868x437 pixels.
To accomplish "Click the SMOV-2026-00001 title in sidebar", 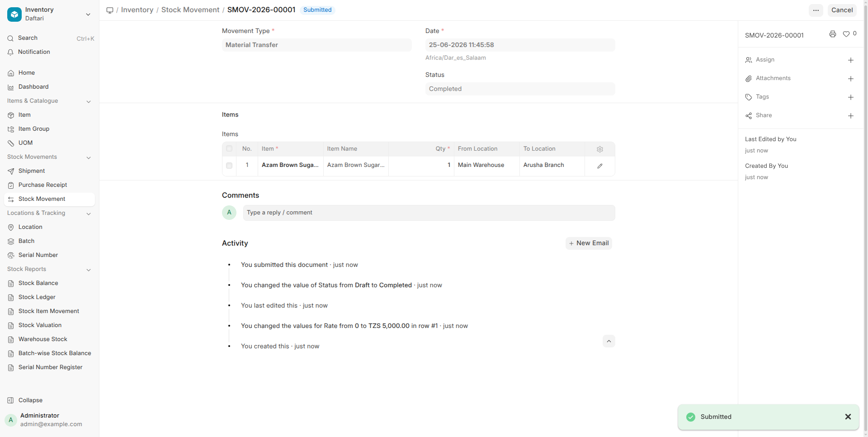I will click(774, 35).
